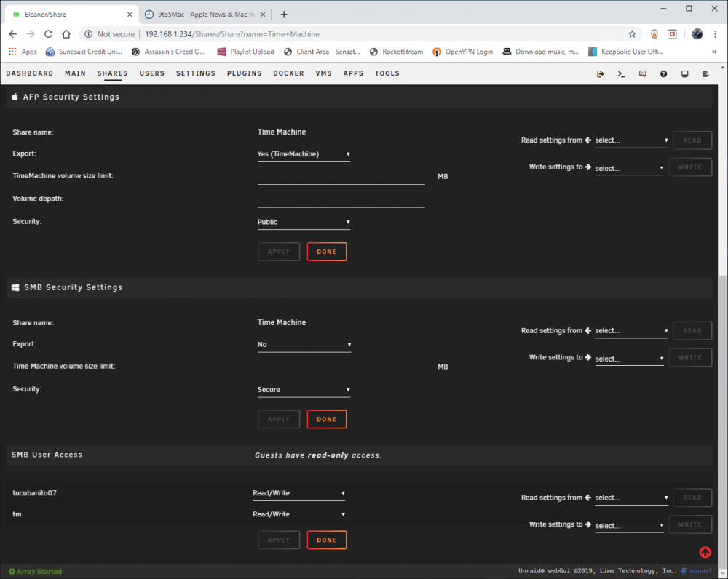Open the Download music bookmark
Image resolution: width=728 pixels, height=579 pixels.
[x=540, y=52]
